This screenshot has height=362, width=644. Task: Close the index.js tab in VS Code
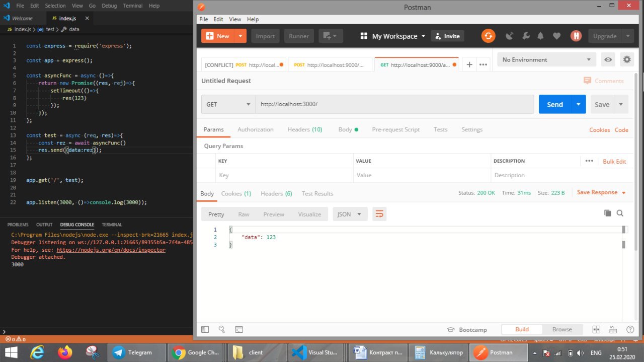(x=87, y=18)
